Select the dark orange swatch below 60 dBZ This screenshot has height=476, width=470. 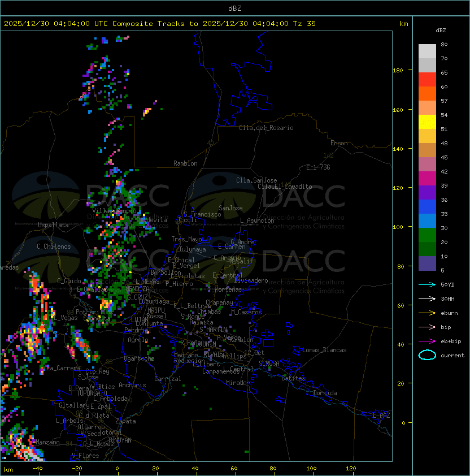coord(427,93)
